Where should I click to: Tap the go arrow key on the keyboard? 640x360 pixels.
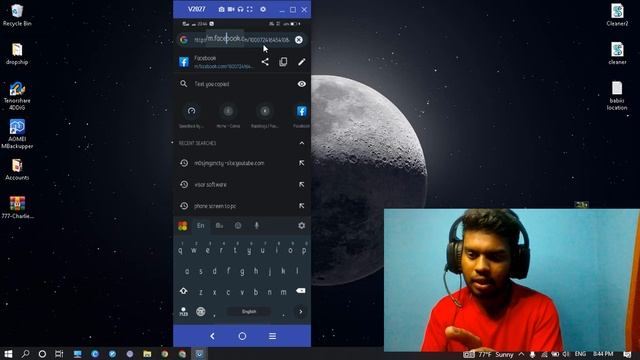pyautogui.click(x=301, y=312)
